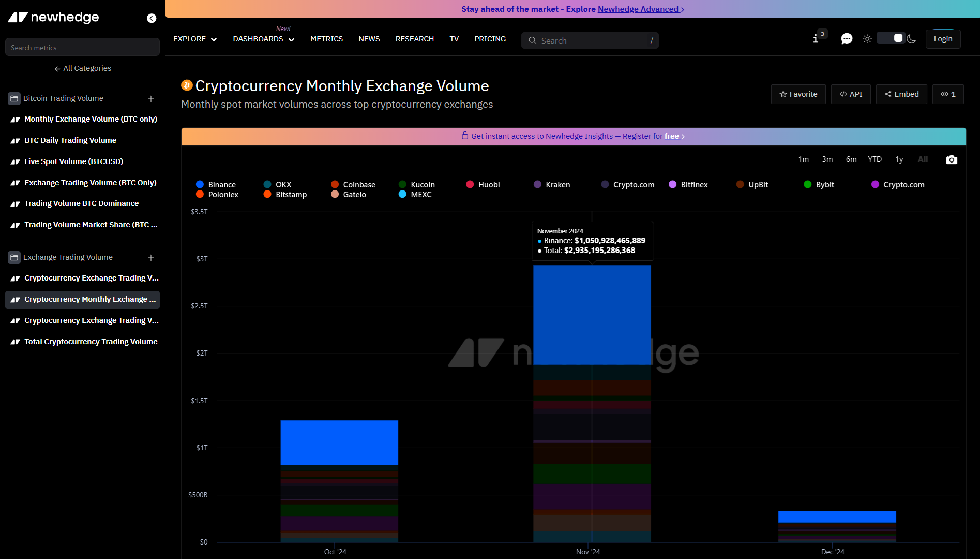Screen dimensions: 980x559
Task: Open Exchange Trading Volume (BTC Only)
Action: pyautogui.click(x=83, y=183)
